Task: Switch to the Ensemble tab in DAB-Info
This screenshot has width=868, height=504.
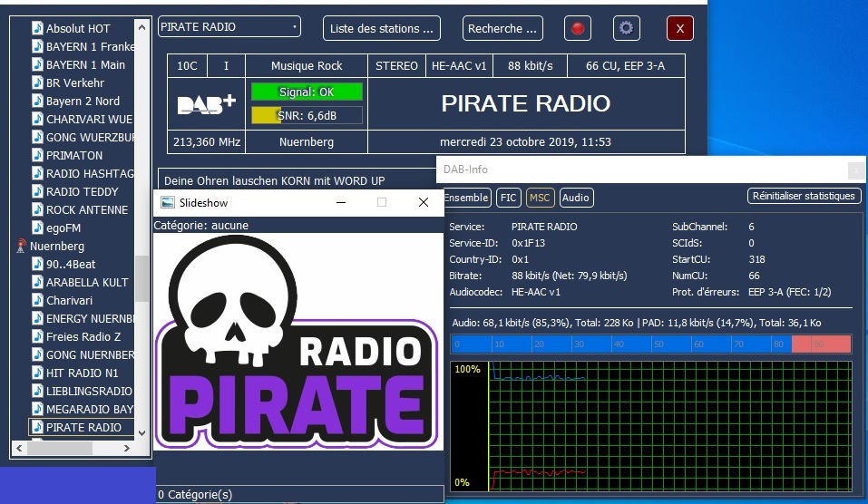Action: tap(467, 198)
